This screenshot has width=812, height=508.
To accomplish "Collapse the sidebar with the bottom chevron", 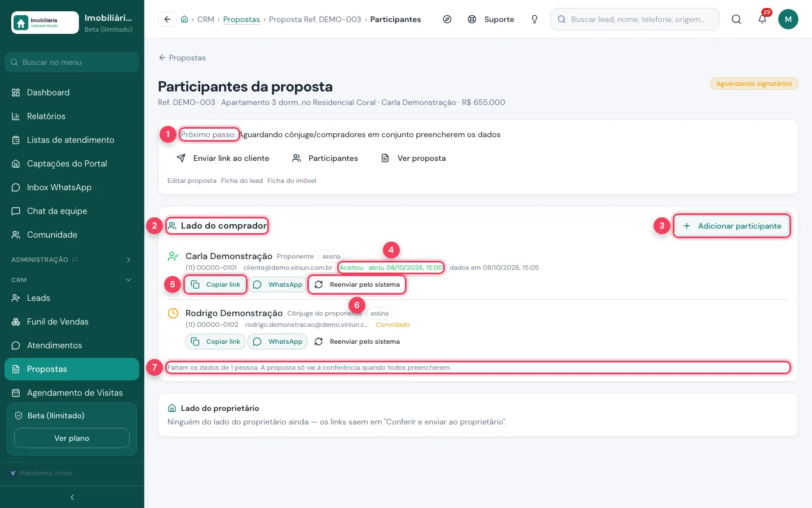I will 72,497.
